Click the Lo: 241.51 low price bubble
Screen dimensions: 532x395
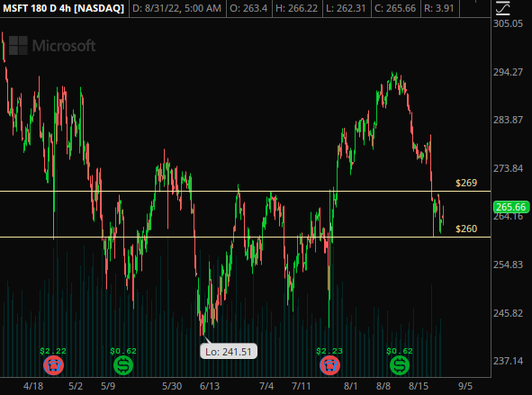click(x=229, y=352)
